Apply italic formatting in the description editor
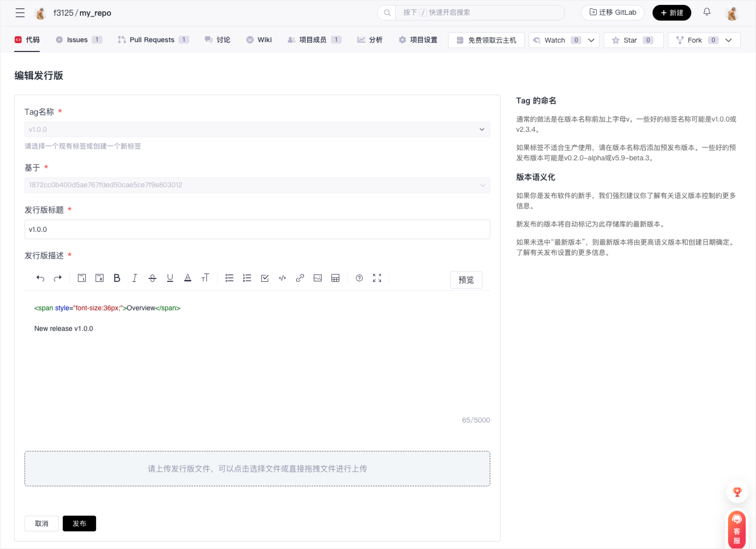This screenshot has width=756, height=549. [x=134, y=278]
